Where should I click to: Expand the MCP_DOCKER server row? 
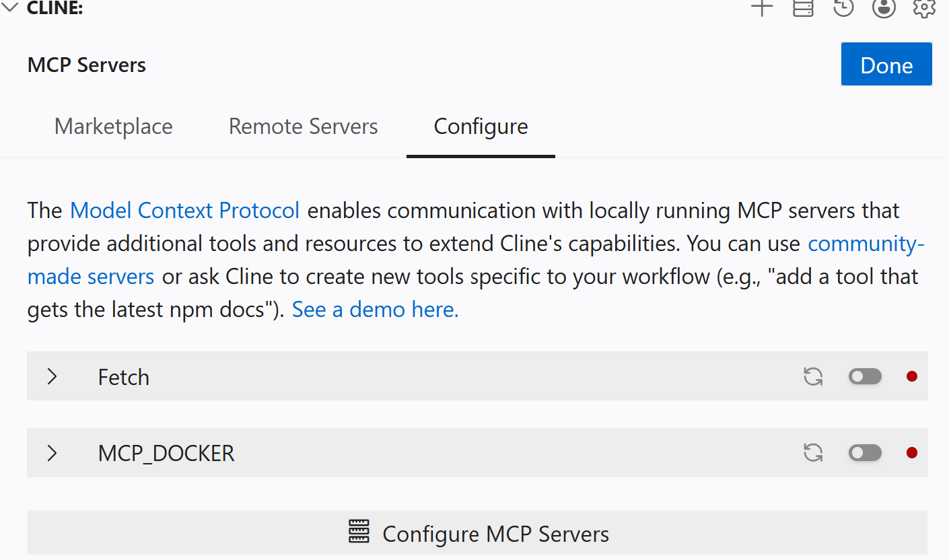(52, 453)
